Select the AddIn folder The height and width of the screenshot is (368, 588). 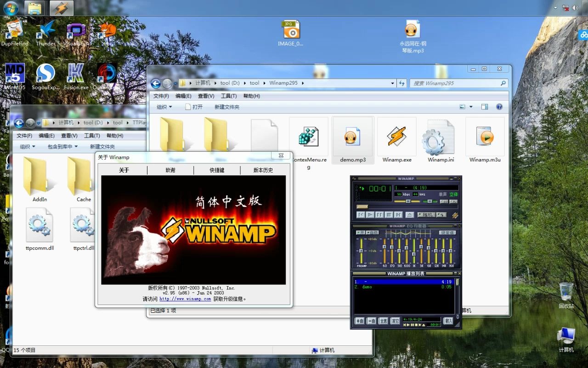coord(40,179)
